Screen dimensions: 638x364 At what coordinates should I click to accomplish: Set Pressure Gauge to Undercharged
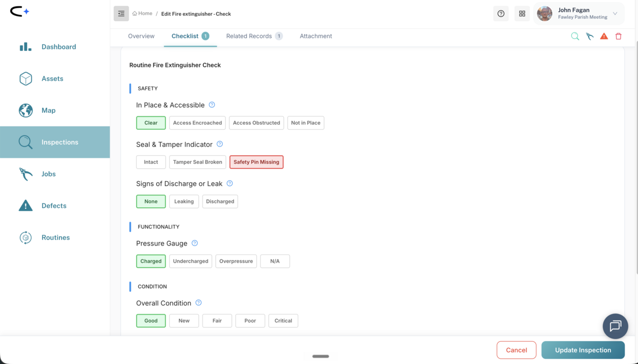click(x=190, y=261)
